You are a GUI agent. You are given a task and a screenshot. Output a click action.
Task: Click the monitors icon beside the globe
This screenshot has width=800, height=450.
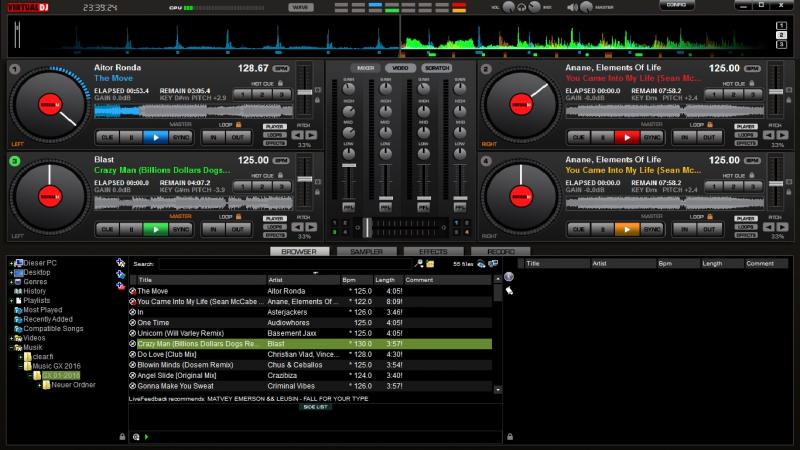point(493,264)
